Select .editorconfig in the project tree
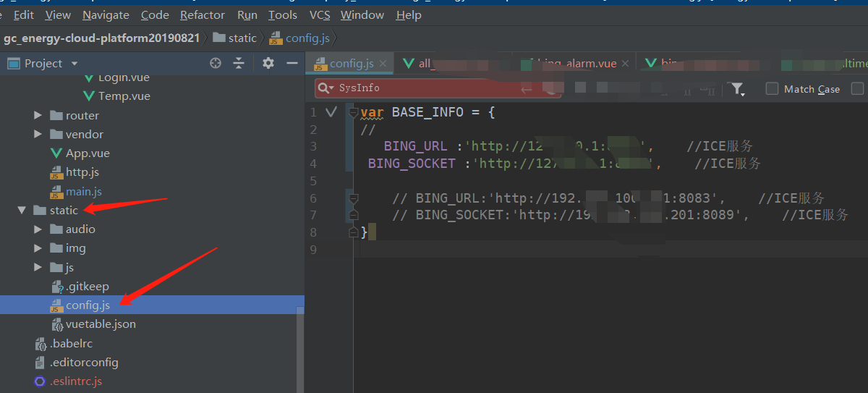This screenshot has height=393, width=868. click(x=84, y=362)
